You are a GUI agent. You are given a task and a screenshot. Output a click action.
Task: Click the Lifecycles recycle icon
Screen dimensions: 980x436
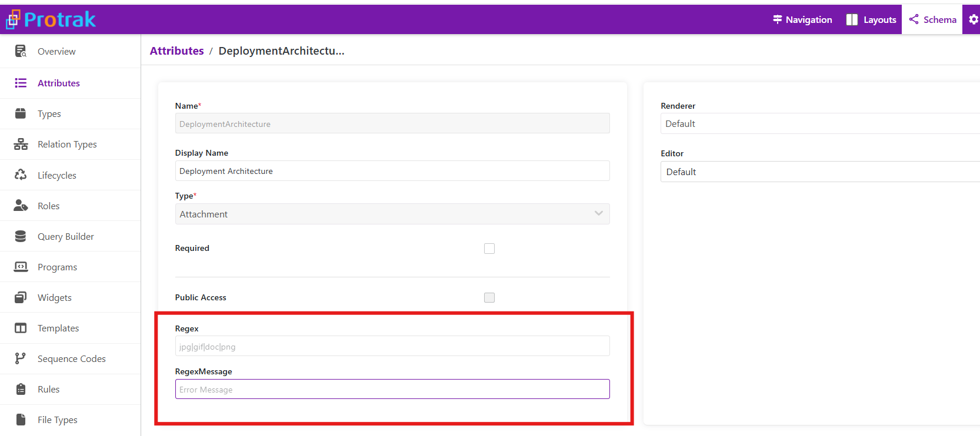21,175
